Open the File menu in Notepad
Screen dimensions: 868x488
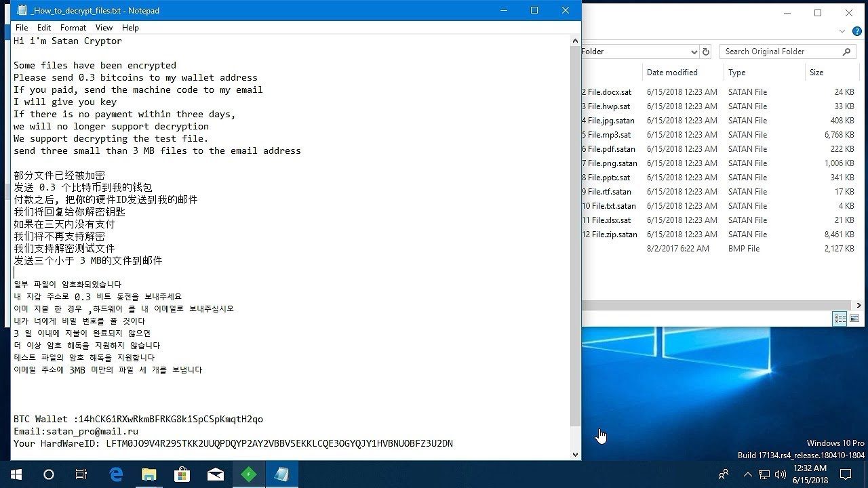(x=22, y=28)
